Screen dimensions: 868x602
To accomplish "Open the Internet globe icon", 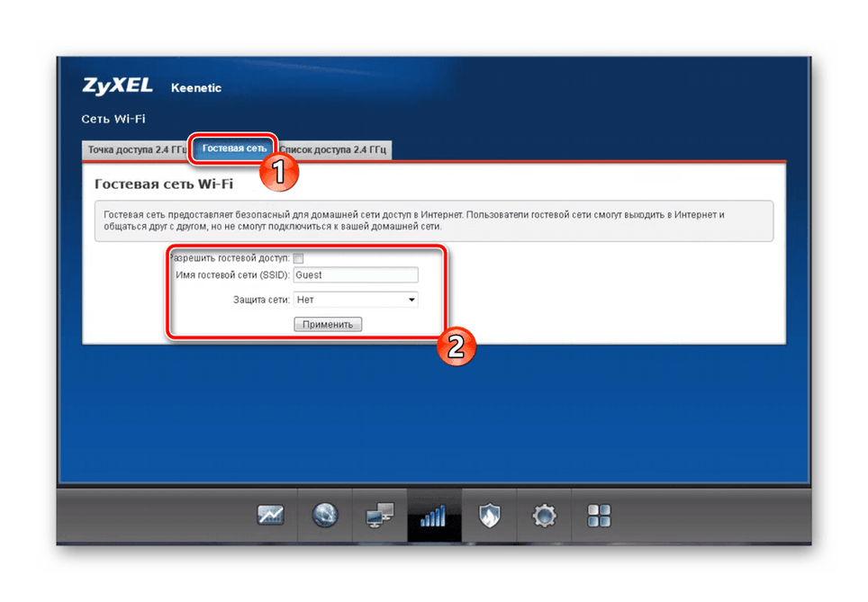I will [325, 516].
